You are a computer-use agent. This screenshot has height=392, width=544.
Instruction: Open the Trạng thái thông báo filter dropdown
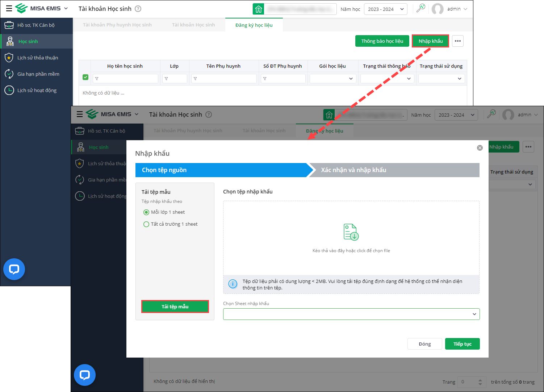(387, 78)
